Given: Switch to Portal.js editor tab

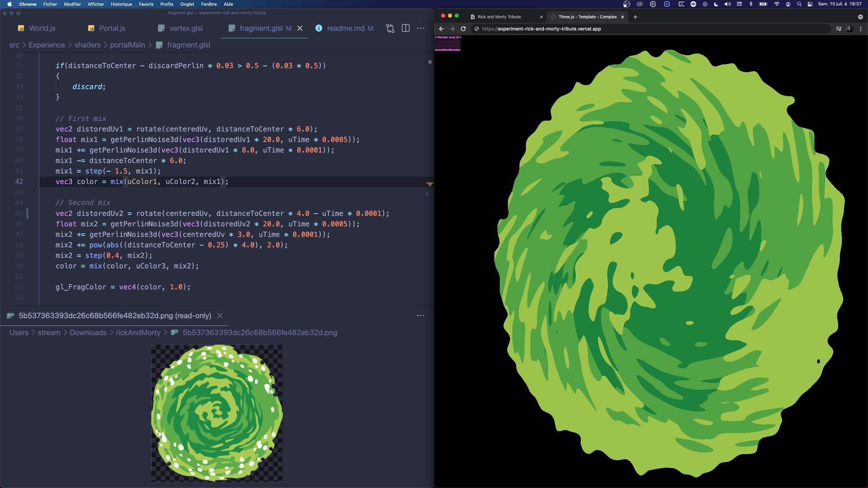Looking at the screenshot, I should [107, 28].
